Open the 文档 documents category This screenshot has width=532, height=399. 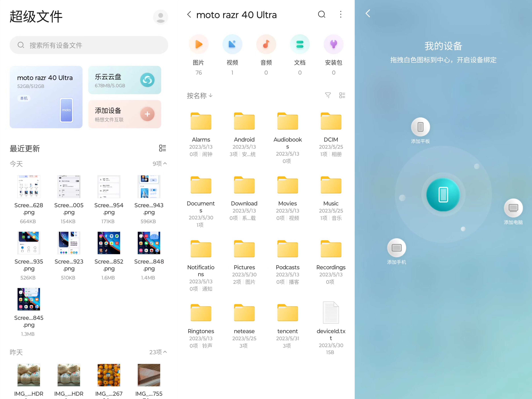[x=300, y=45]
